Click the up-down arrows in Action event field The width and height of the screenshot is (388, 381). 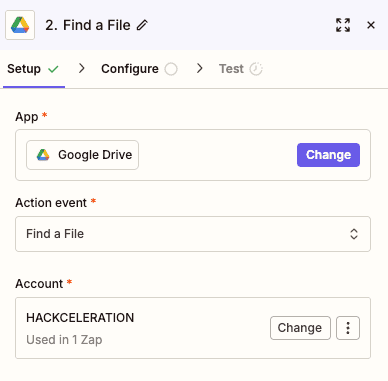354,234
